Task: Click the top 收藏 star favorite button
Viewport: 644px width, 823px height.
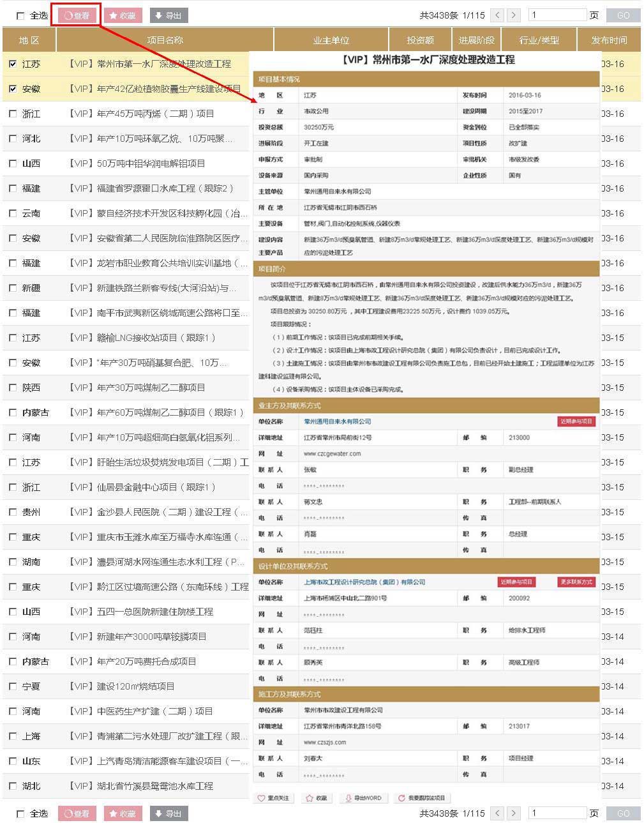Action: point(123,15)
